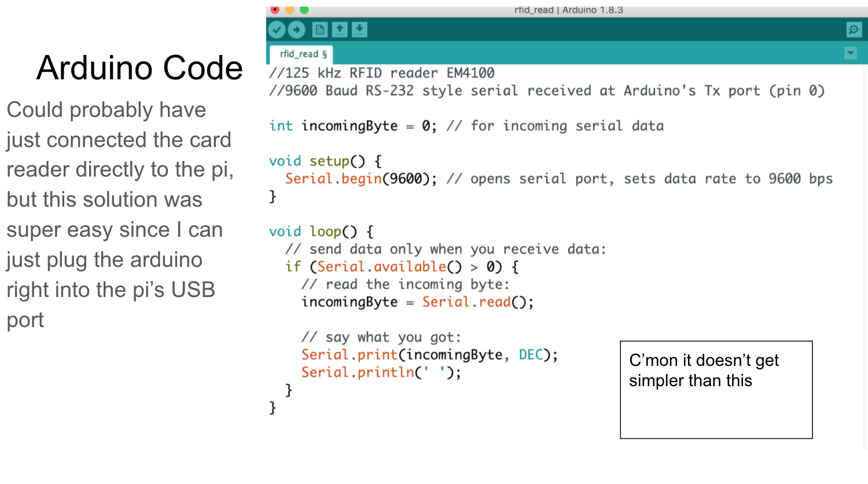The width and height of the screenshot is (868, 484).
Task: Click the 'int incomingByte = 0;' declaration line
Action: coord(466,126)
